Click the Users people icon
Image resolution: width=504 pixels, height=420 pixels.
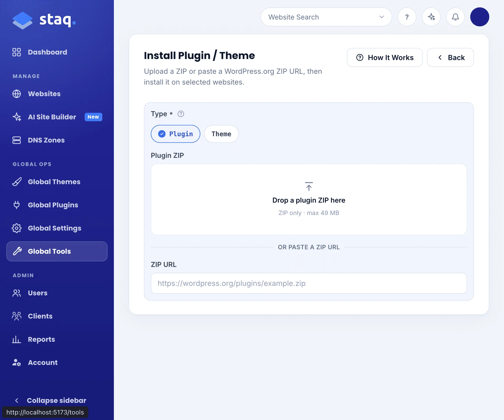pyautogui.click(x=17, y=293)
